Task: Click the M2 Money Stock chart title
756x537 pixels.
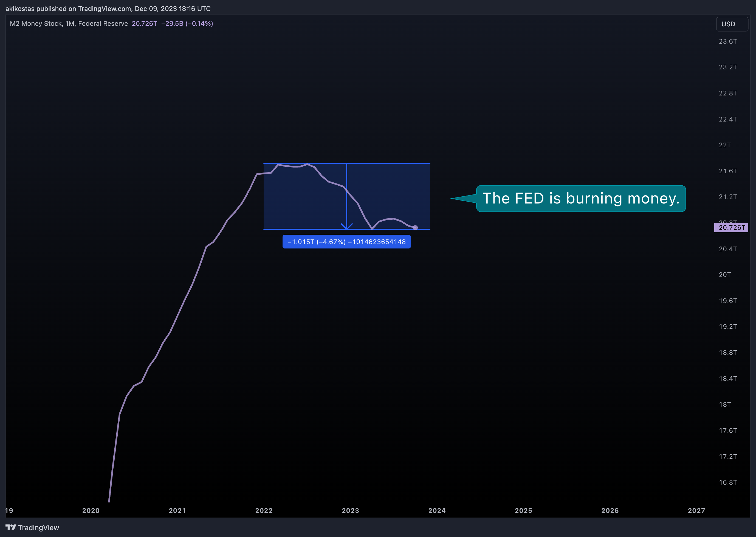Action: [x=69, y=24]
